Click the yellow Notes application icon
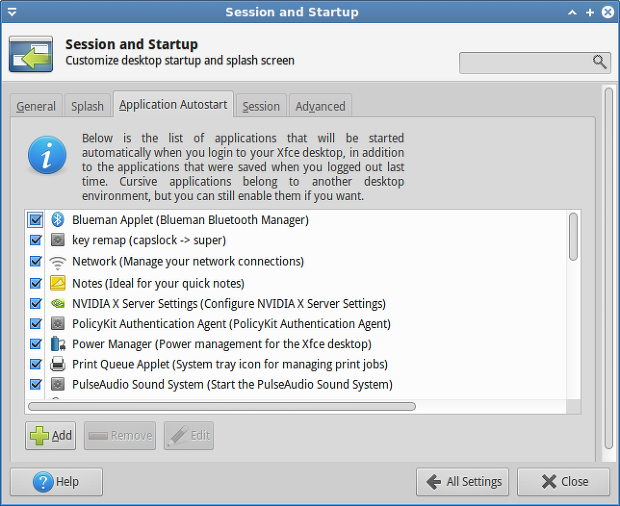620x506 pixels. (x=58, y=283)
